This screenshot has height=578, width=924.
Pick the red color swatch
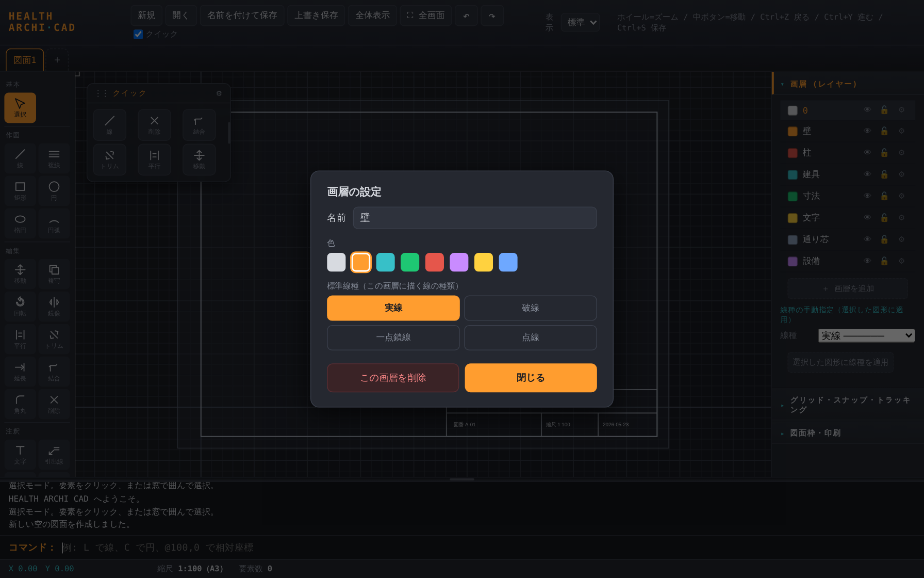435,262
